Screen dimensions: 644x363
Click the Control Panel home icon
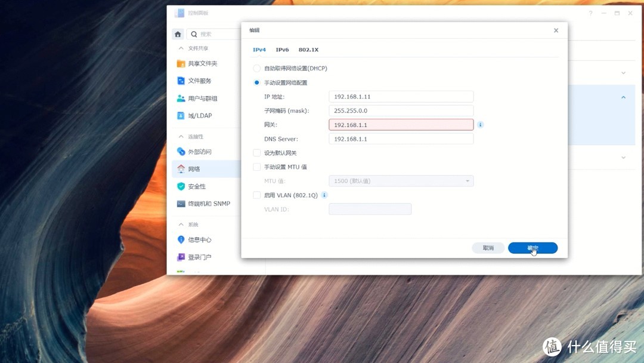[178, 34]
